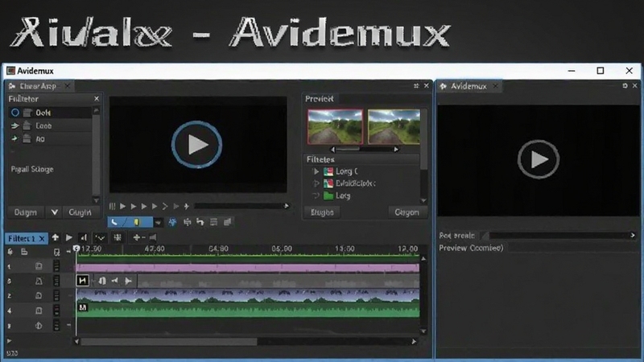
Task: Close the Filiteter panel with its X
Action: pyautogui.click(x=97, y=98)
